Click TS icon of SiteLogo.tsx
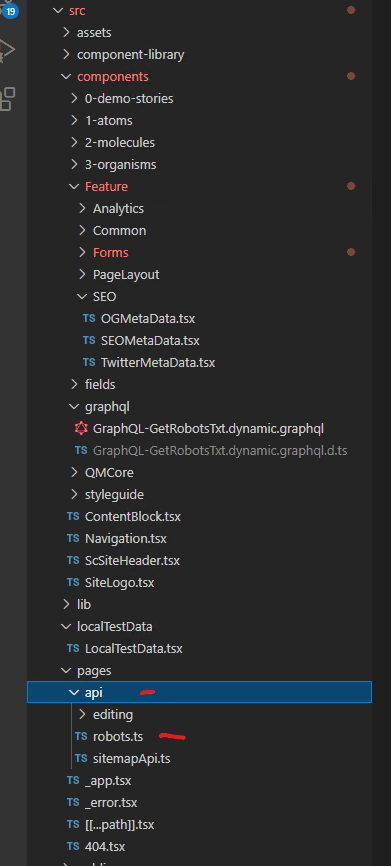 pos(73,583)
